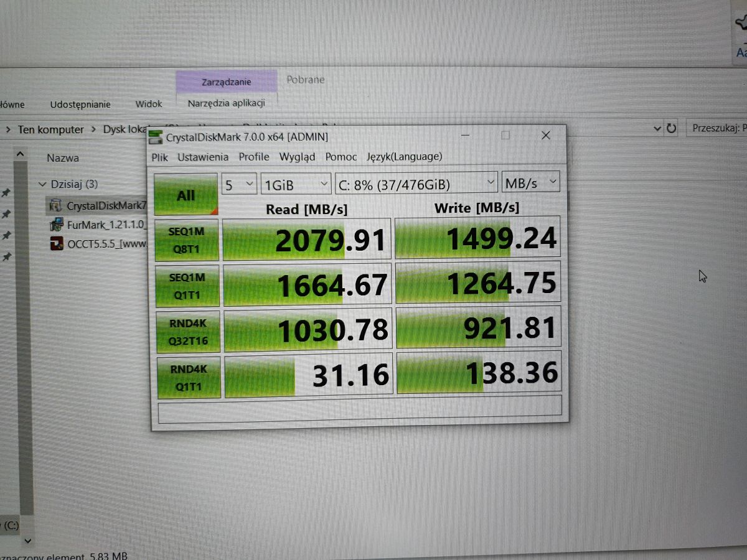Image resolution: width=747 pixels, height=560 pixels.
Task: Open the Ustawienia menu
Action: pos(203,157)
